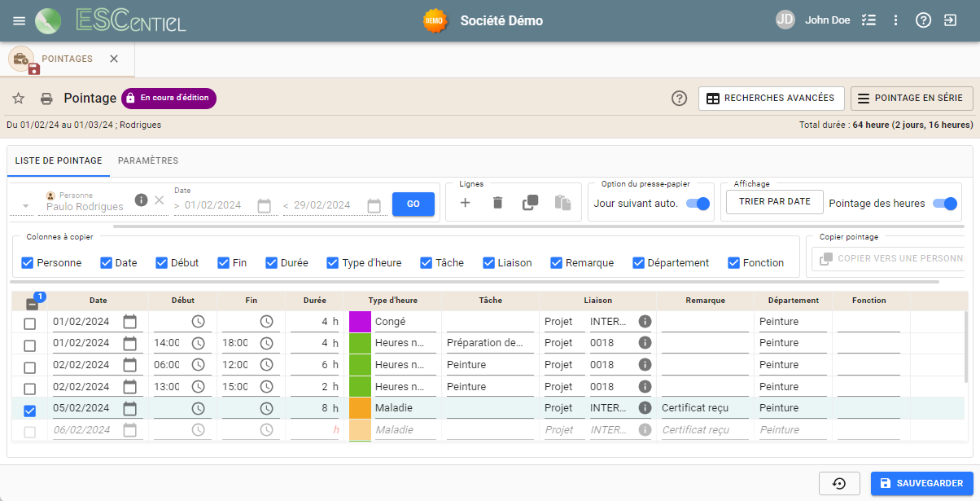Image resolution: width=980 pixels, height=501 pixels.
Task: Expand the Personne dropdown arrow
Action: point(26,206)
